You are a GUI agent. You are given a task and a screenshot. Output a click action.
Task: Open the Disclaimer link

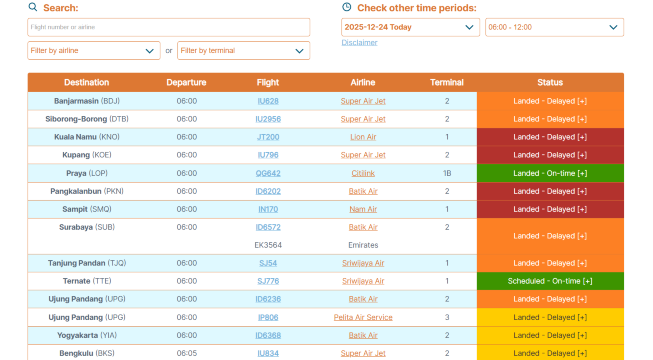(359, 42)
